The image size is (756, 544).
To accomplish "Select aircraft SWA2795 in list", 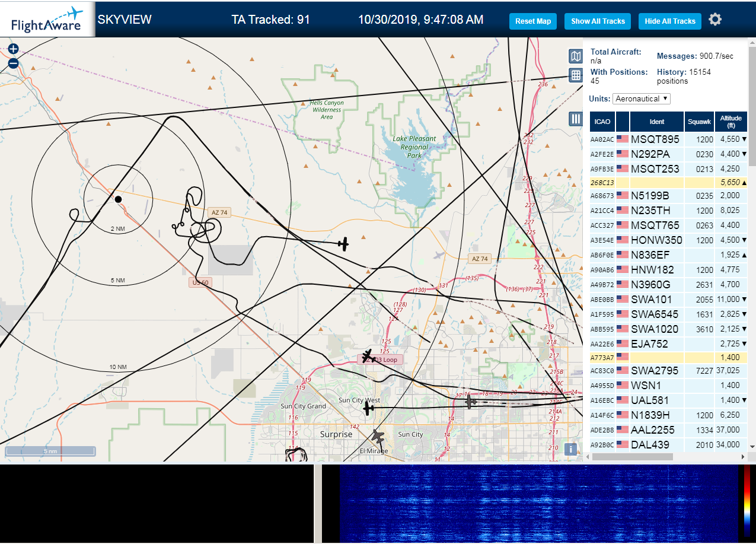I will pyautogui.click(x=669, y=370).
